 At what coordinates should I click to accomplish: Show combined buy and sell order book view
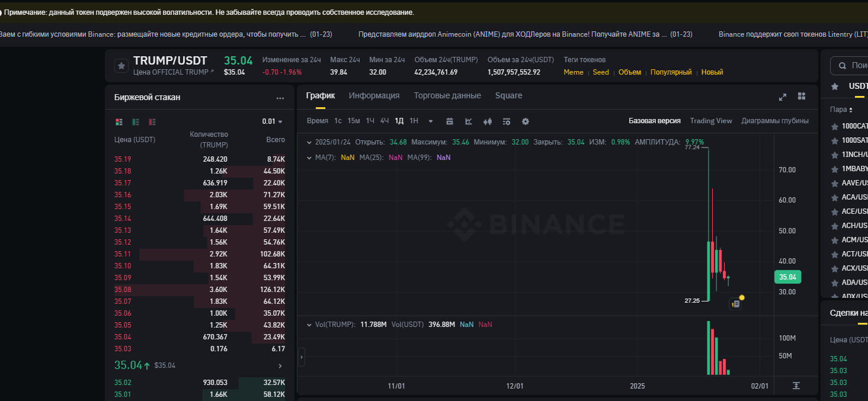119,121
